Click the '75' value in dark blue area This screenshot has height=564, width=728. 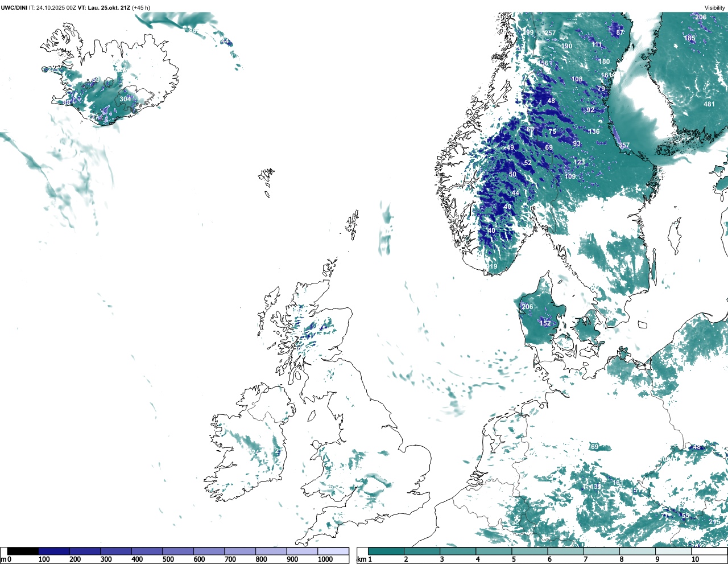click(x=552, y=131)
